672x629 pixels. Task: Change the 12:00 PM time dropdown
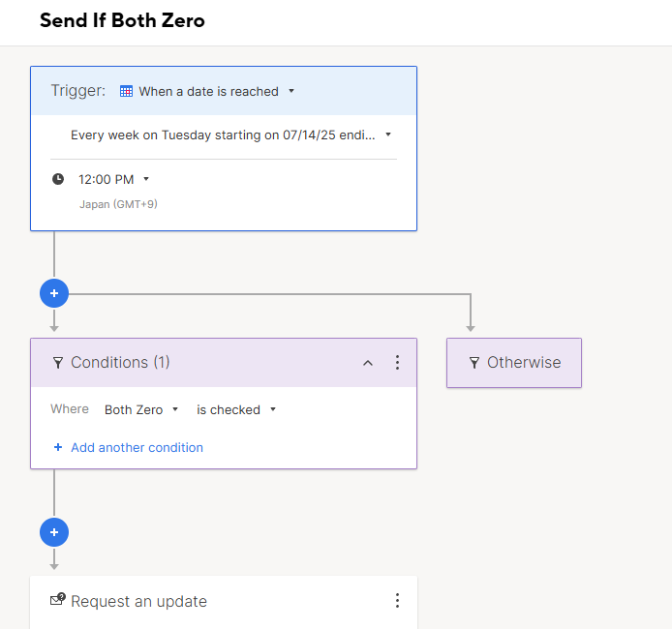pos(113,179)
